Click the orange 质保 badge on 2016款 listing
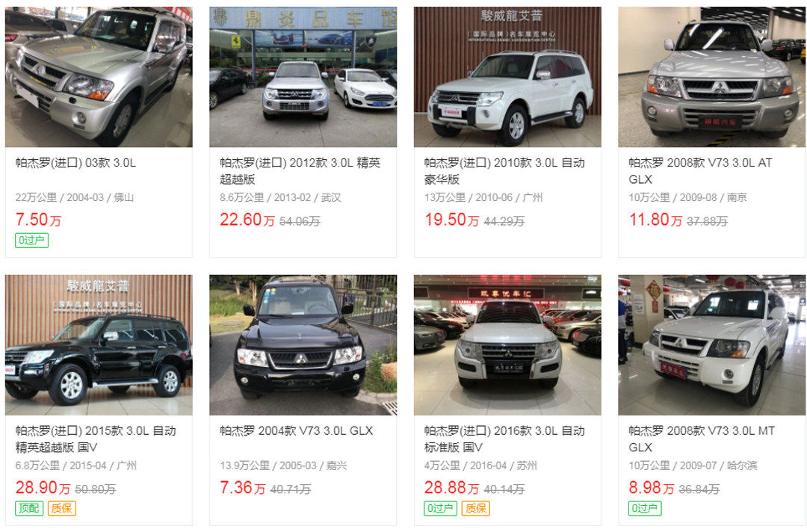Screen dimensions: 807x532 pos(475,508)
